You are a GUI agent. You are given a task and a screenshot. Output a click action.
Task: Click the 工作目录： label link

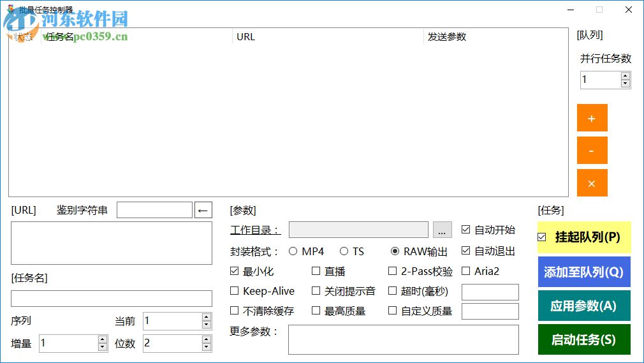(255, 230)
